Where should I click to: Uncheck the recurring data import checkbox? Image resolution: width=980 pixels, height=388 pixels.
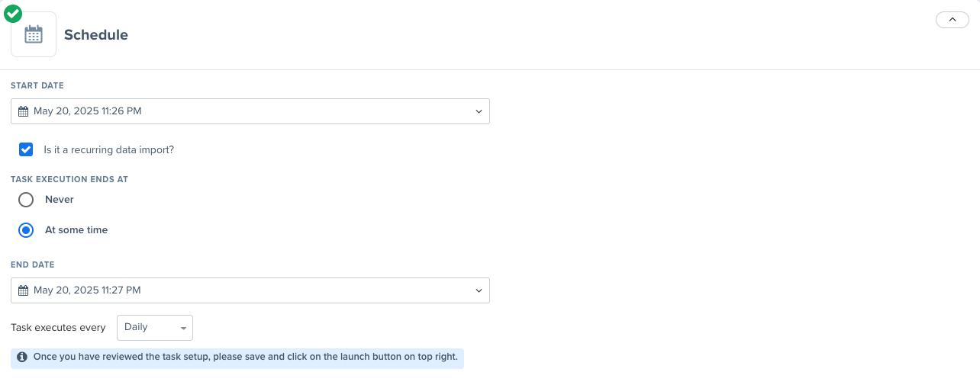[x=26, y=149]
